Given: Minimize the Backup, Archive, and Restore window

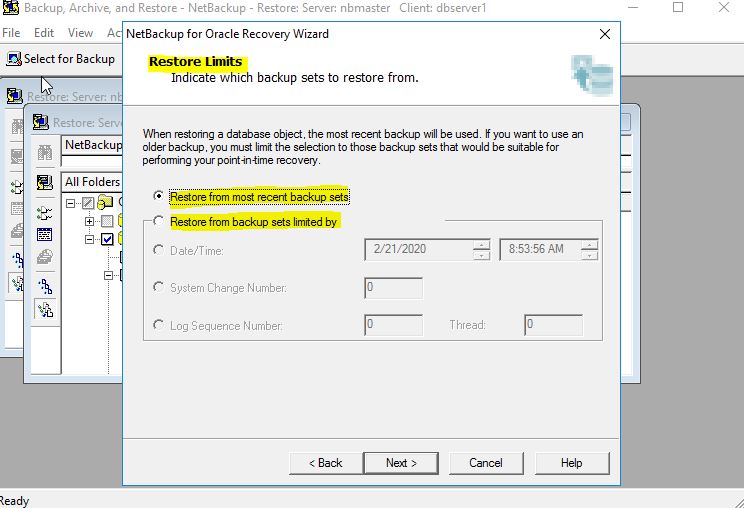Looking at the screenshot, I should pos(632,7).
